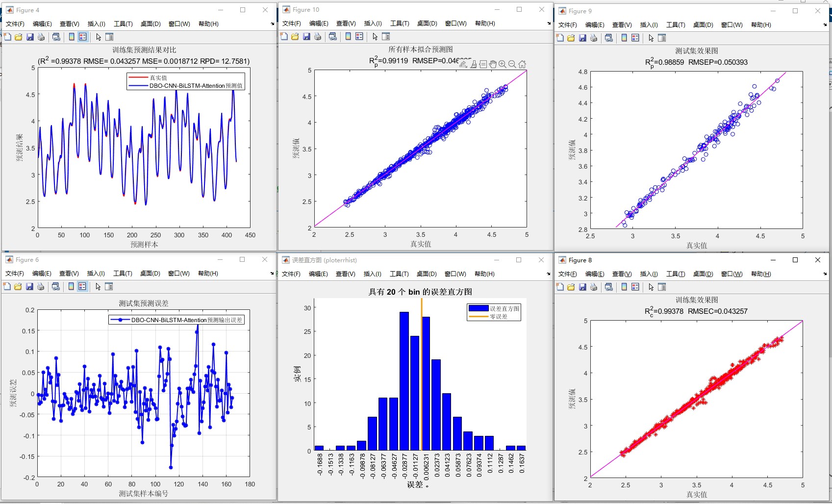The image size is (832, 504).
Task: Click the axes export icon in Figure 10
Action: 463,64
